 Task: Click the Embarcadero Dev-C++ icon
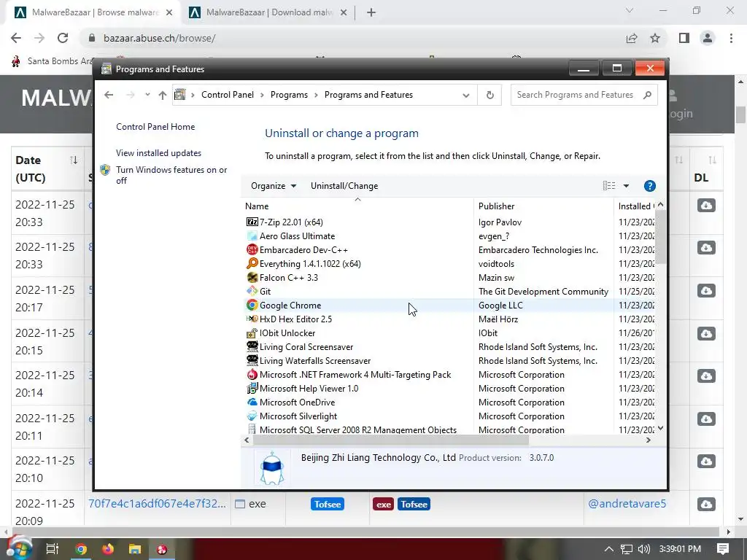point(252,249)
